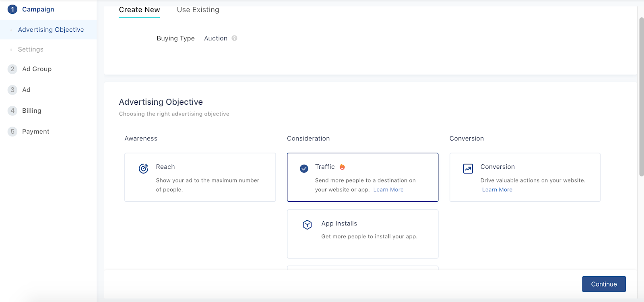Open Settings in the Campaign sidebar
Image resolution: width=644 pixels, height=302 pixels.
[31, 49]
